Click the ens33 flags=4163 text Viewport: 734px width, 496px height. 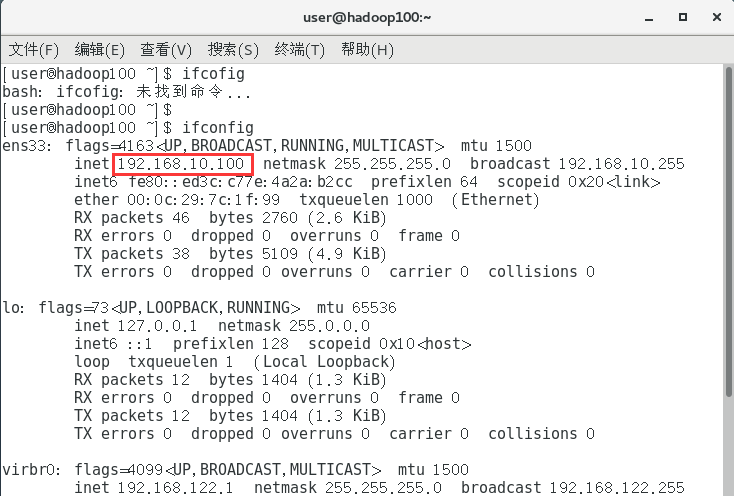(110, 146)
